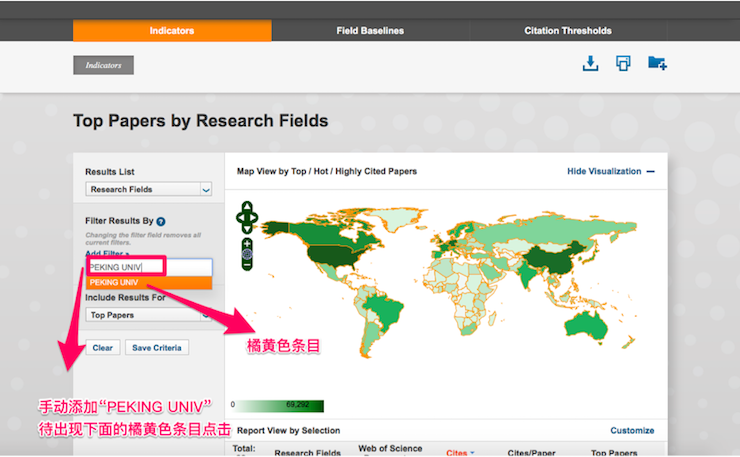Click the Save Criteria button
Image resolution: width=740 pixels, height=457 pixels.
[157, 348]
